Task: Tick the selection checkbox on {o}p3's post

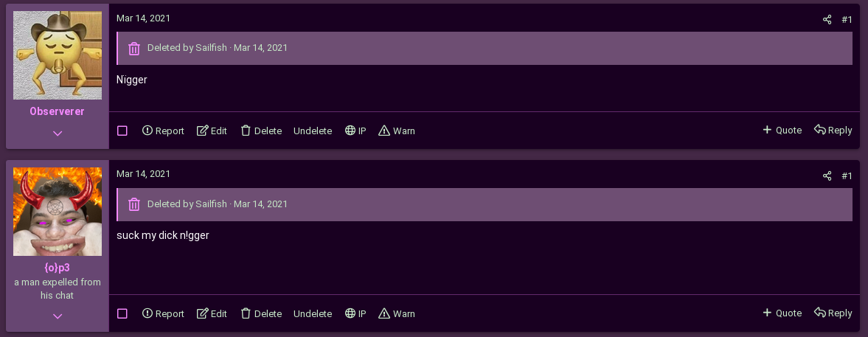Action: pyautogui.click(x=122, y=313)
